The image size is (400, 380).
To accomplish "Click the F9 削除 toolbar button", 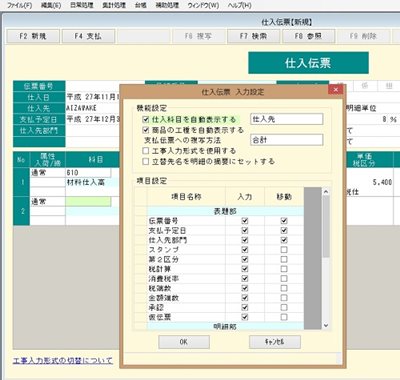I will coord(363,36).
